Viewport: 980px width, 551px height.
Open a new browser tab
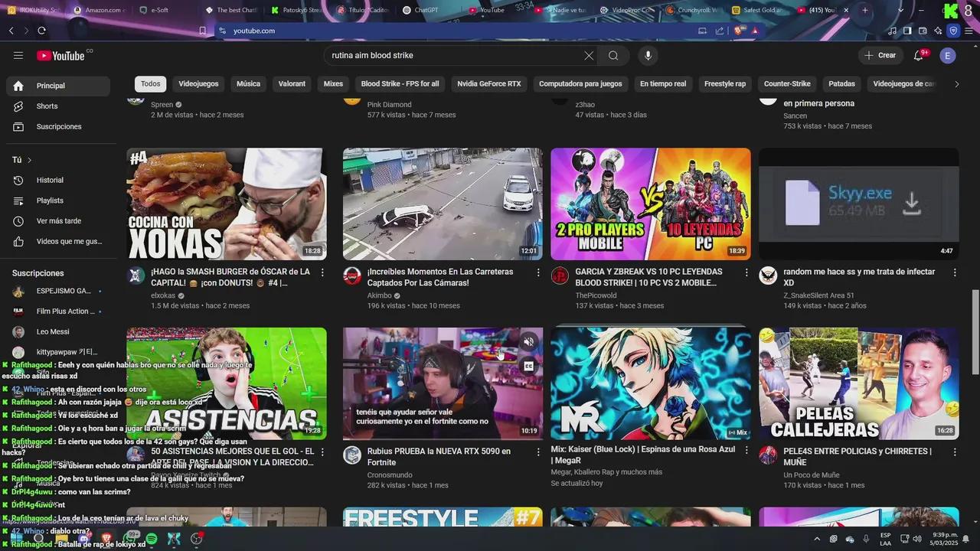[865, 10]
